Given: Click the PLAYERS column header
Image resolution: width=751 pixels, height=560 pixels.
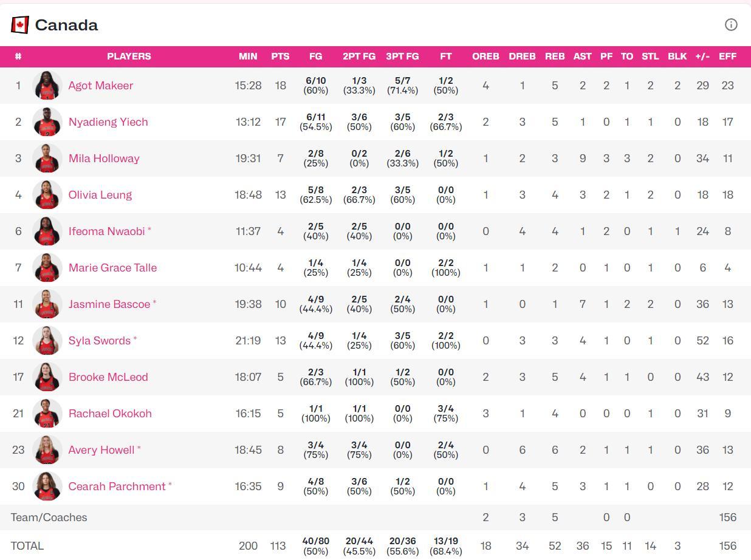Looking at the screenshot, I should 129,56.
